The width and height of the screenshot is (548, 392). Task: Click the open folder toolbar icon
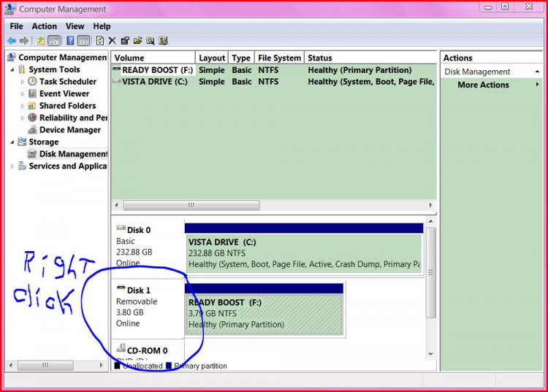click(x=137, y=41)
